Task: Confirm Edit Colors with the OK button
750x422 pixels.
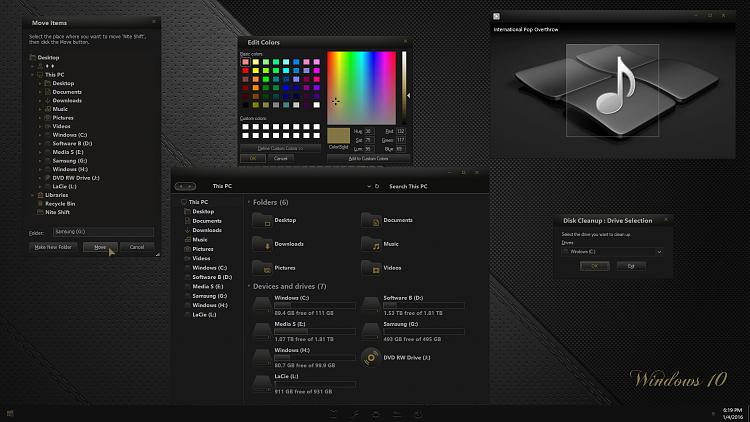Action: (253, 158)
